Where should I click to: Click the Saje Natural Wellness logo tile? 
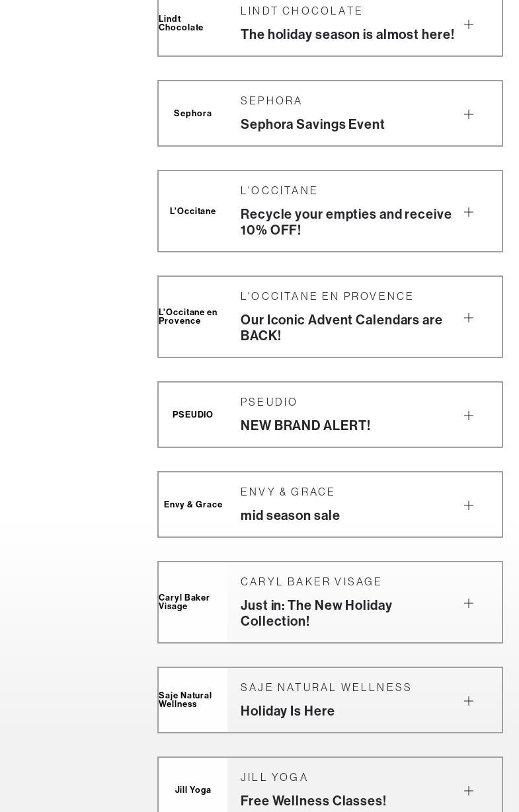(192, 700)
